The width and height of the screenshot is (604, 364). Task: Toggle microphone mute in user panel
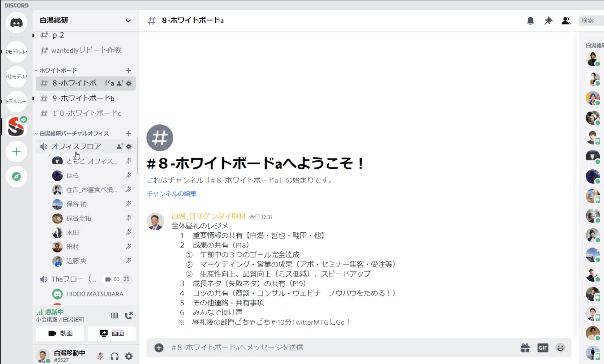click(100, 356)
